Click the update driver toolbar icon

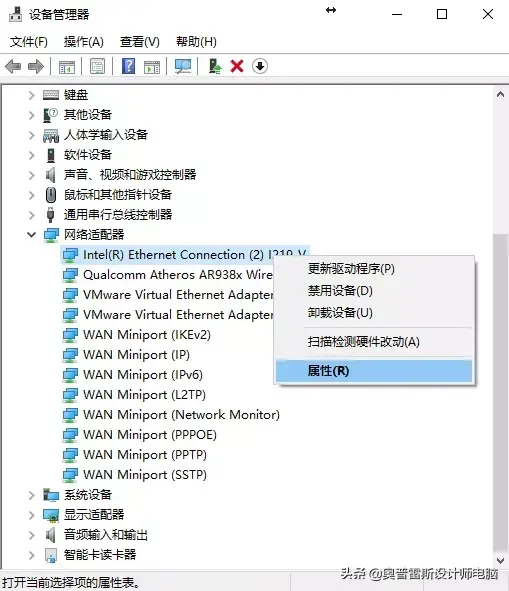point(215,66)
